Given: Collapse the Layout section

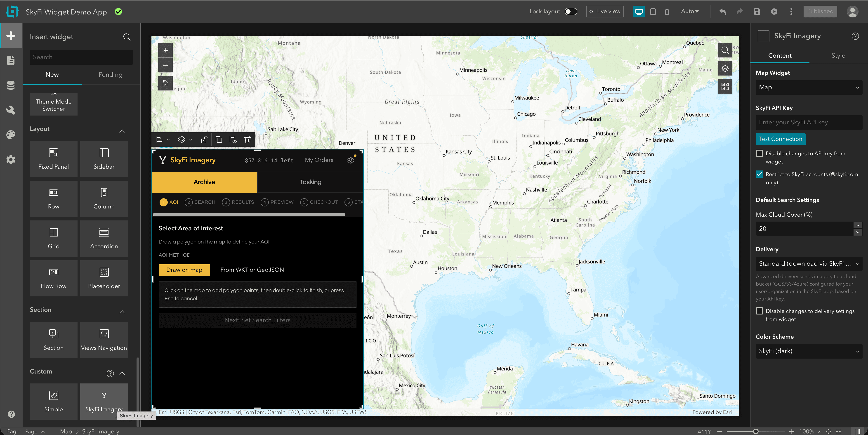Looking at the screenshot, I should click(122, 131).
